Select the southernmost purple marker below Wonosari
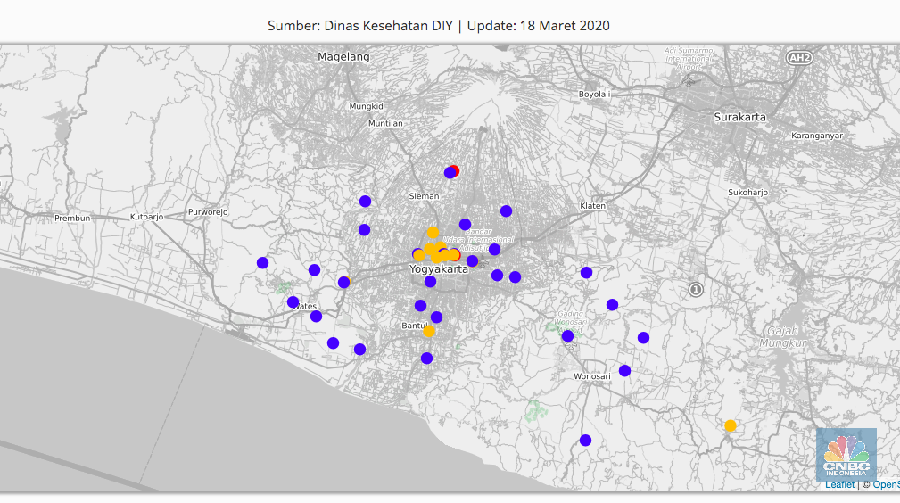Image resolution: width=900 pixels, height=503 pixels. pos(585,440)
